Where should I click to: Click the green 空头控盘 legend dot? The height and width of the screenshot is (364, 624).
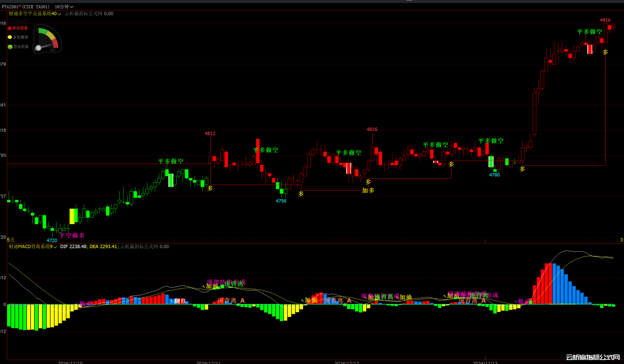pyautogui.click(x=10, y=47)
